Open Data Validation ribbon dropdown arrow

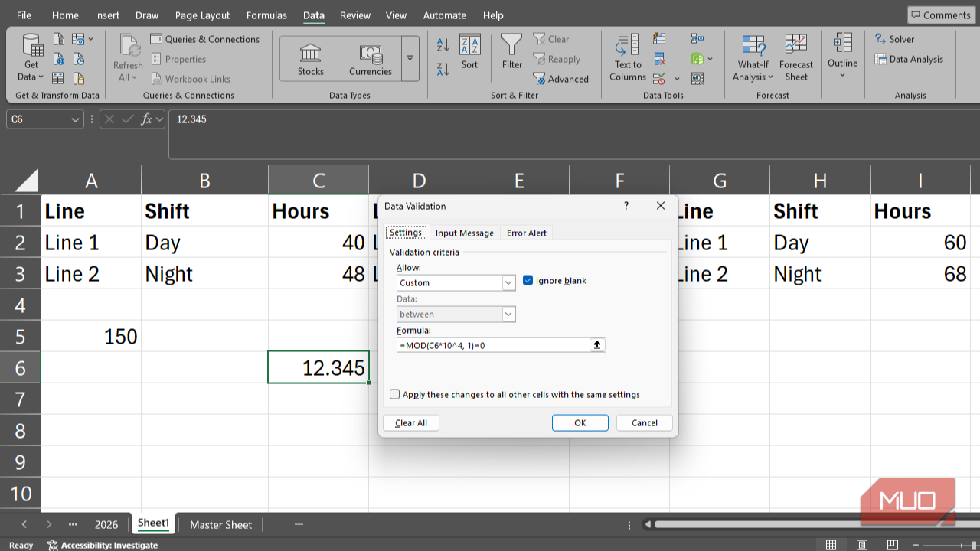pyautogui.click(x=677, y=79)
